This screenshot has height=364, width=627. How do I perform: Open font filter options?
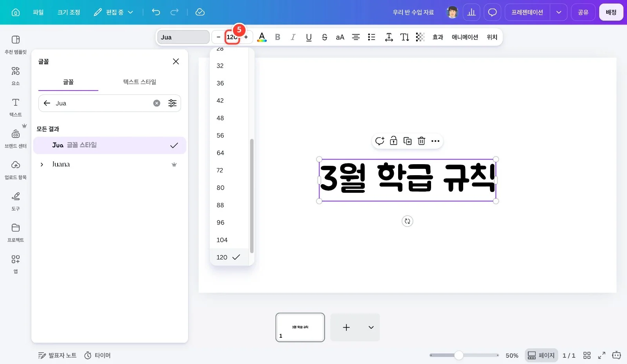(172, 103)
